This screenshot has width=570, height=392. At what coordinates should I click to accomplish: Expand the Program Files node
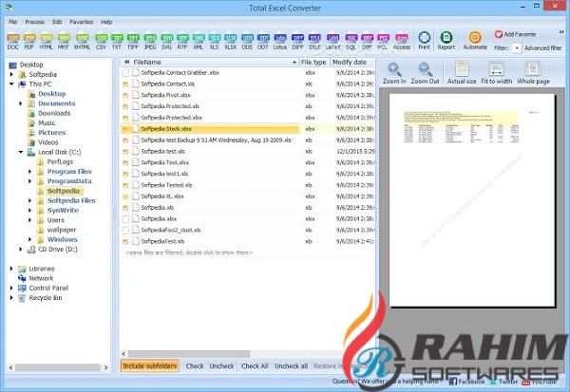click(29, 172)
